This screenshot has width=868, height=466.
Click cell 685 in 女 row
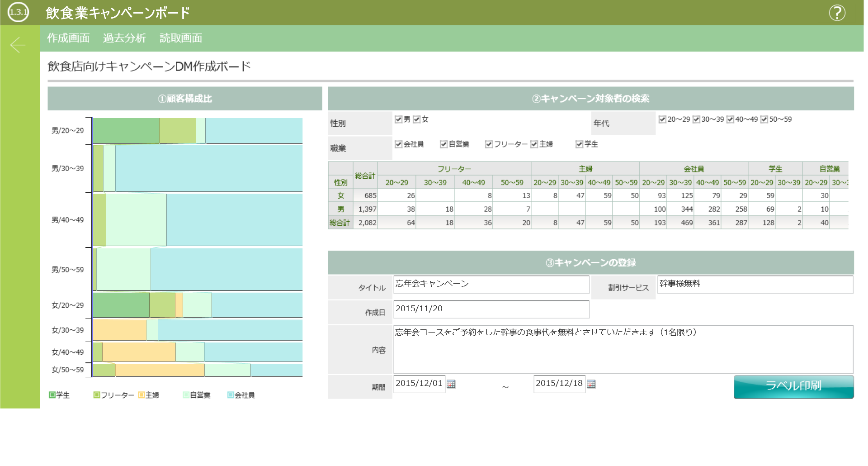pyautogui.click(x=365, y=195)
